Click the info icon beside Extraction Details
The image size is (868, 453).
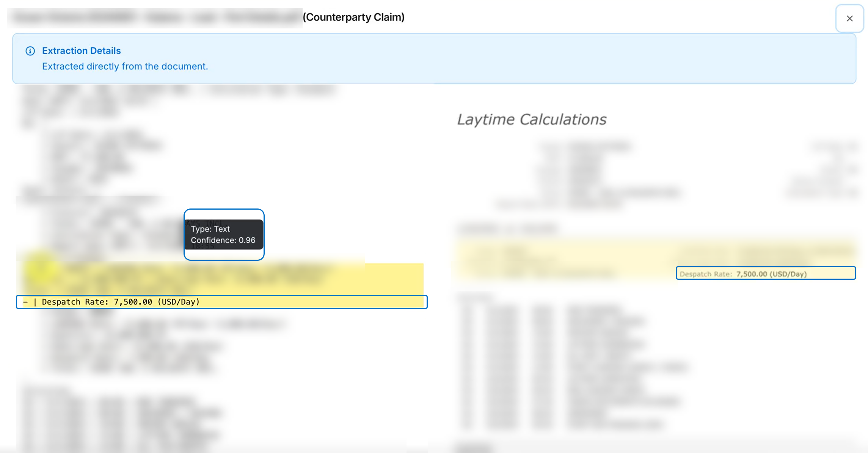click(30, 51)
